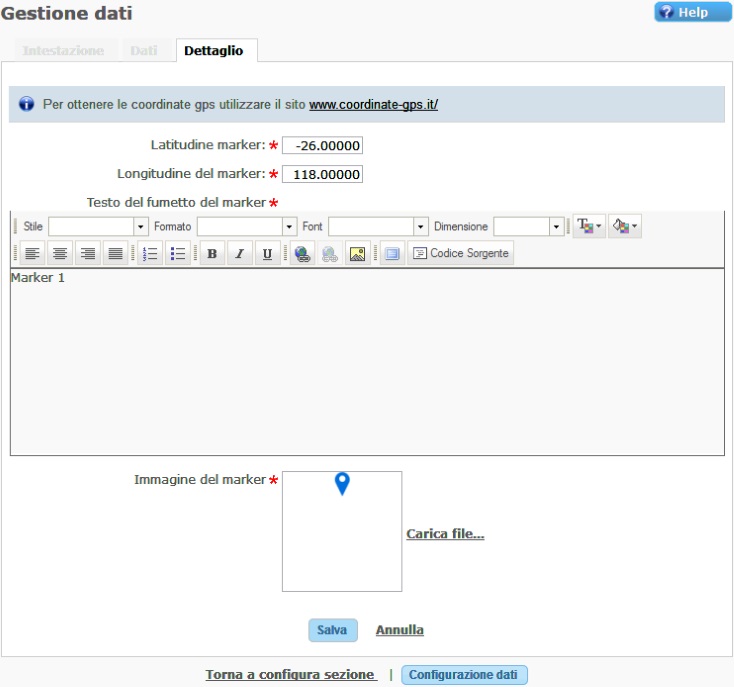The width and height of the screenshot is (734, 687).
Task: Insert a numbered list
Action: point(150,254)
